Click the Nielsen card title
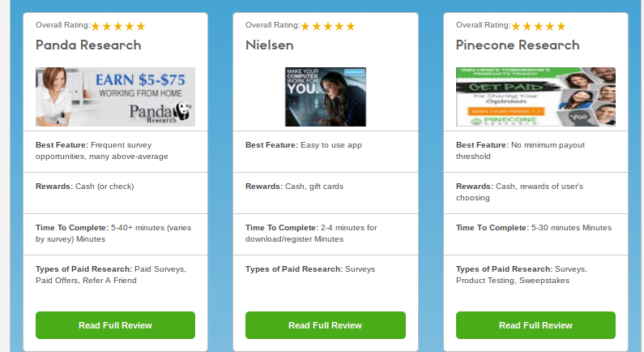Viewport: 644px width, 352px height. [270, 45]
